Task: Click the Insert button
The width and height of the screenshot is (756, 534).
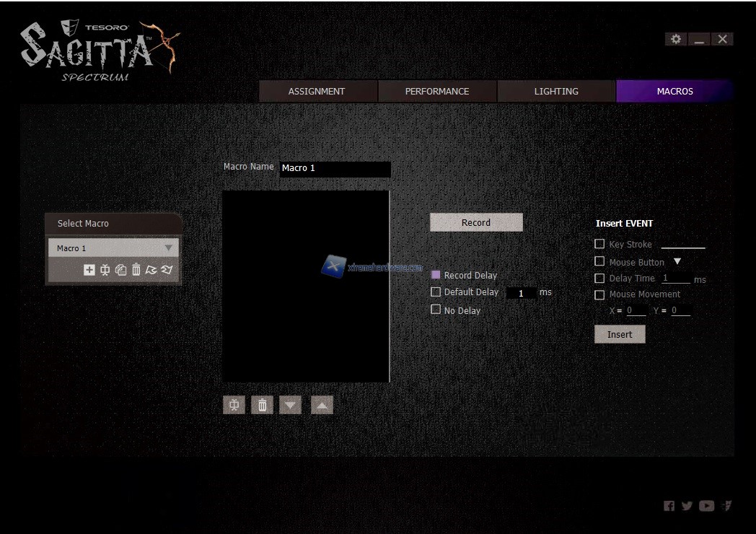Action: pos(620,334)
